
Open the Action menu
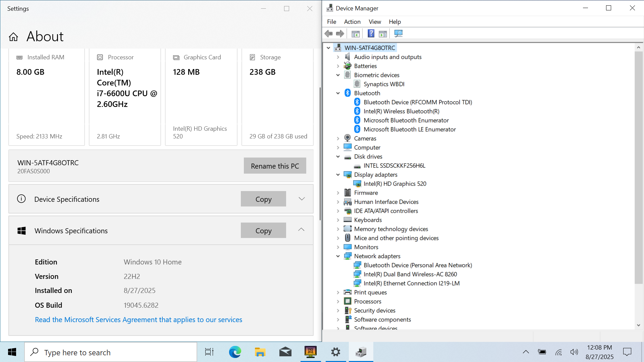(352, 22)
